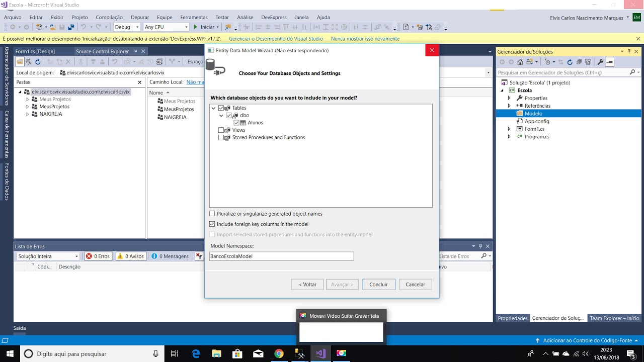This screenshot has height=362, width=644.
Task: Click the Cancelar button
Action: (x=416, y=285)
